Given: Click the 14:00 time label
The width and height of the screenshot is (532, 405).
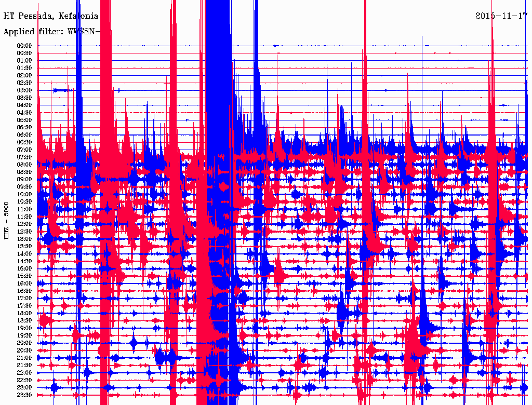Looking at the screenshot, I should 24,254.
